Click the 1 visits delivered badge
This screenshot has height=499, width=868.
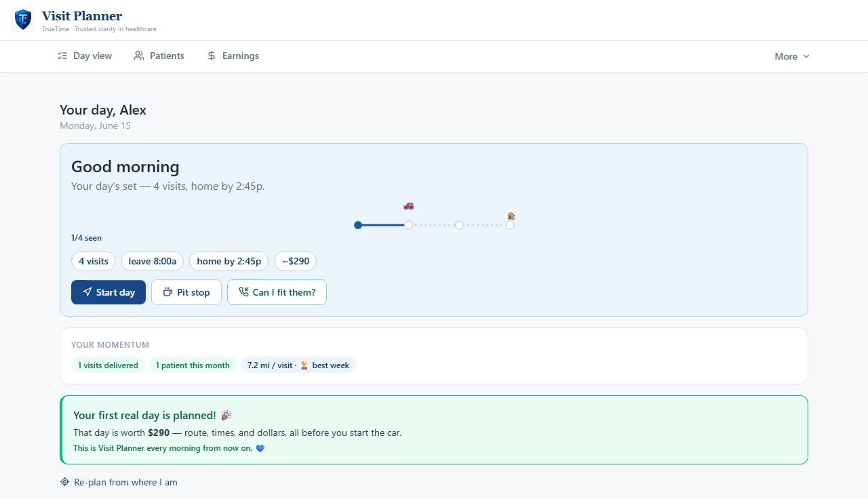tap(108, 365)
